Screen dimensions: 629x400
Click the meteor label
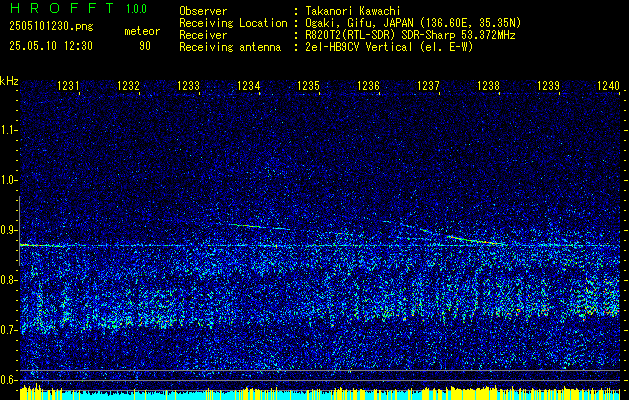(x=142, y=31)
